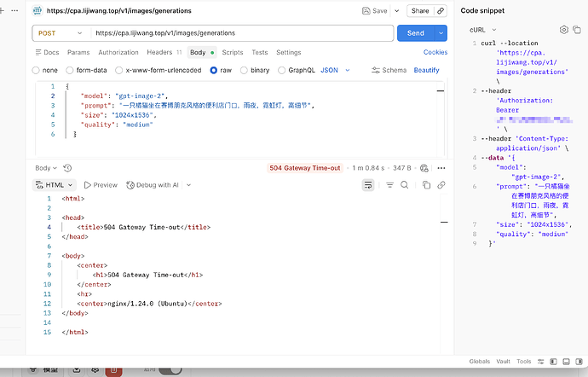Copy the cURL code snippet
The height and width of the screenshot is (377, 588).
(x=577, y=30)
